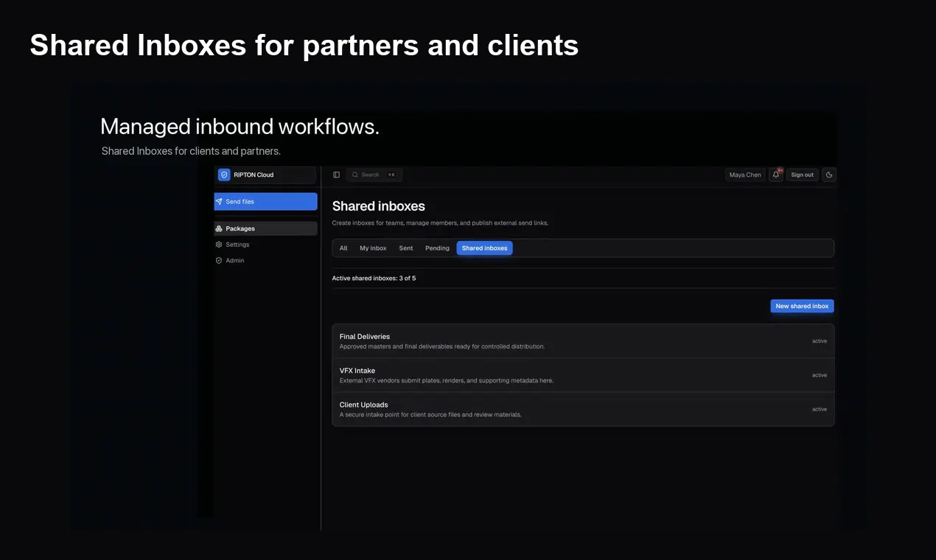Switch to dark mode via moon icon

829,175
